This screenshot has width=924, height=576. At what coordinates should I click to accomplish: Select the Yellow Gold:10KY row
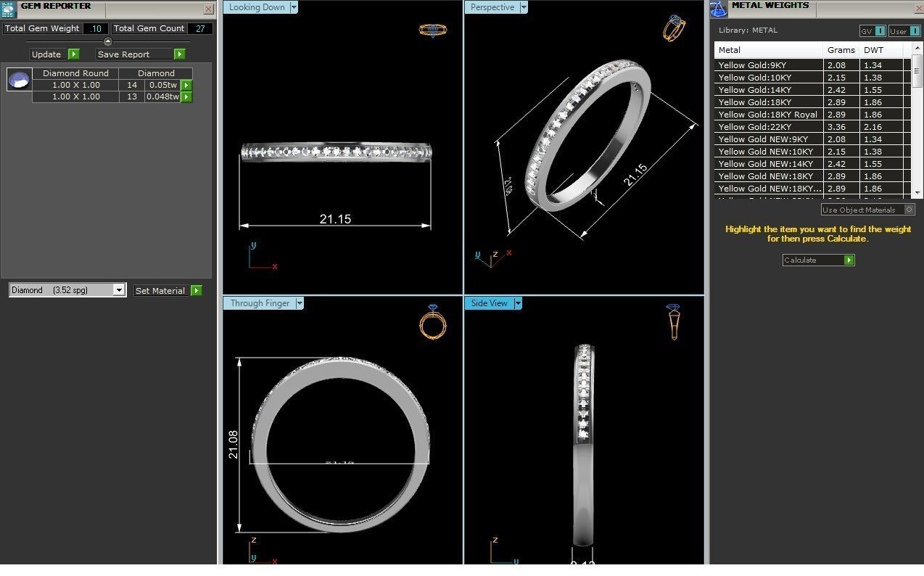812,78
